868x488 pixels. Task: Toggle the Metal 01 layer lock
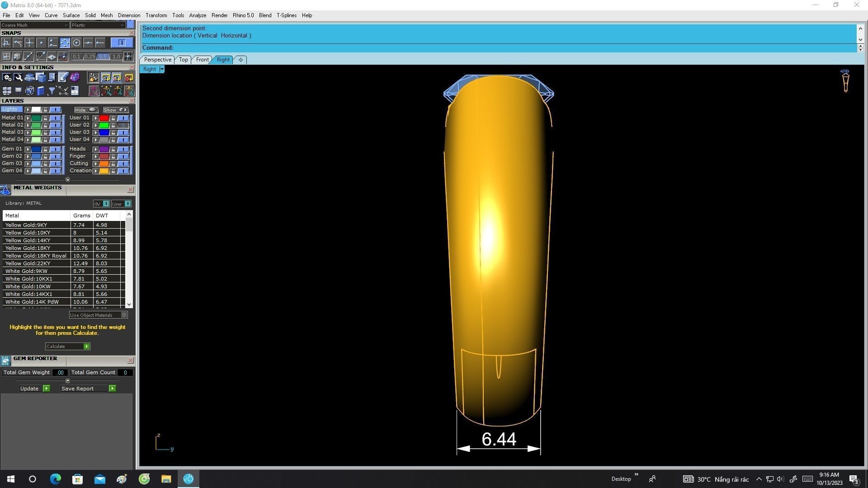tap(45, 118)
